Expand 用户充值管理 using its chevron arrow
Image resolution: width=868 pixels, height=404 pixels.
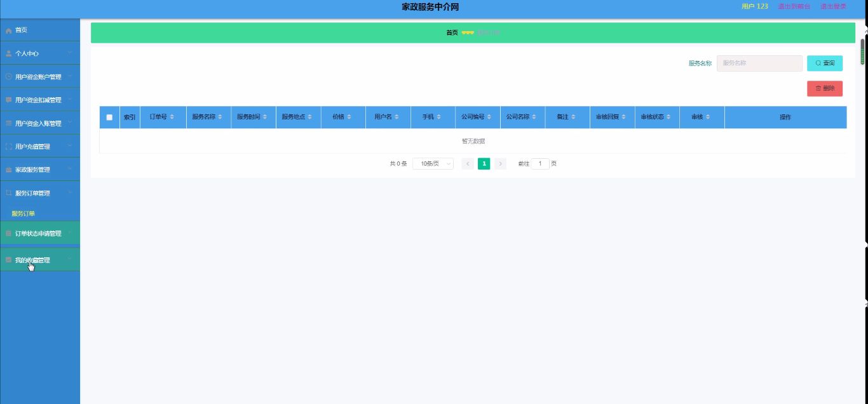[x=70, y=146]
